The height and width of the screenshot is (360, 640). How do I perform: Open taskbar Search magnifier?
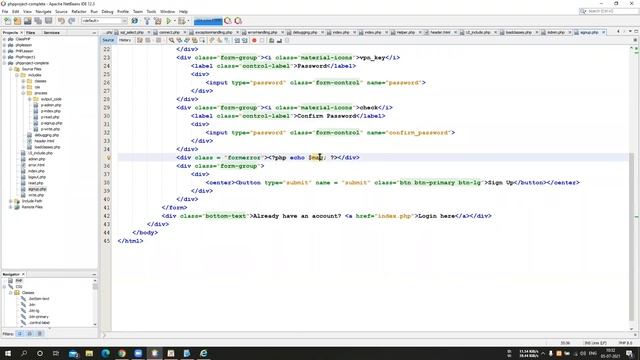click(24, 353)
